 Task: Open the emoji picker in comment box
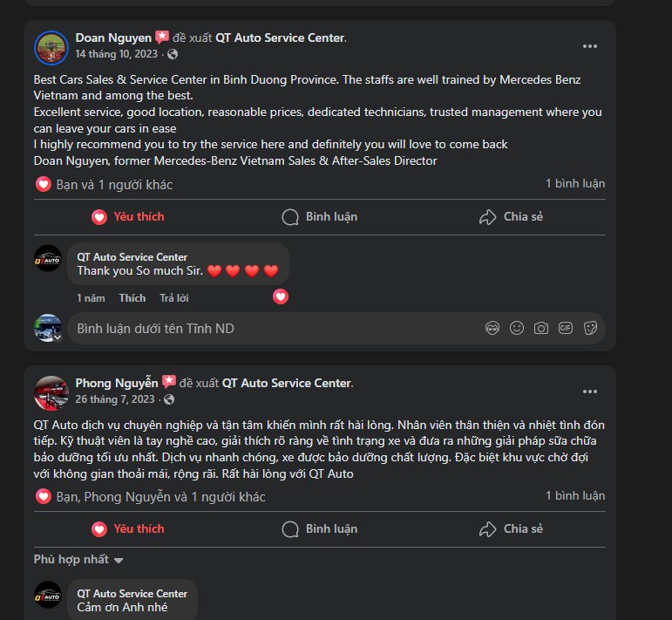pyautogui.click(x=517, y=329)
